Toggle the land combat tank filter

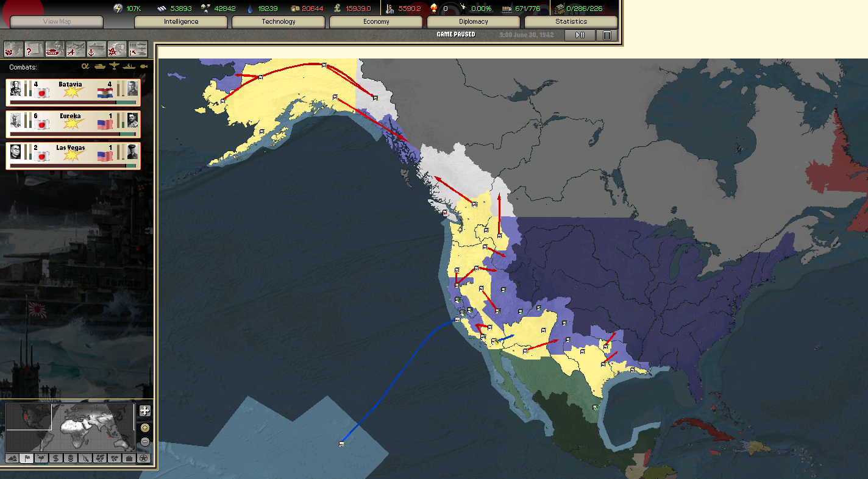99,66
